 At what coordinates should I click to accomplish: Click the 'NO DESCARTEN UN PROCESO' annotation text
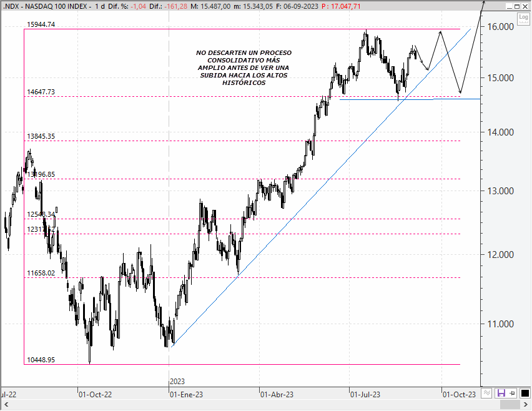pyautogui.click(x=244, y=53)
